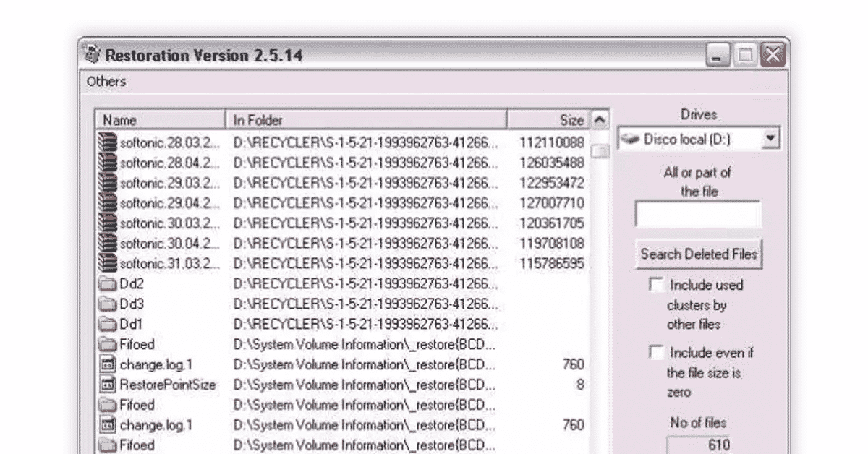Open the Drives dropdown arrow
868x454 pixels.
click(772, 139)
